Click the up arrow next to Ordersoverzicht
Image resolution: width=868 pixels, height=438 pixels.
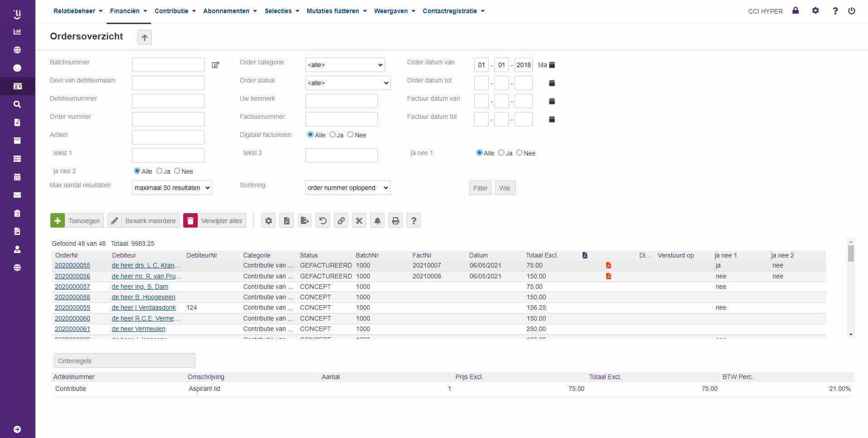click(145, 37)
